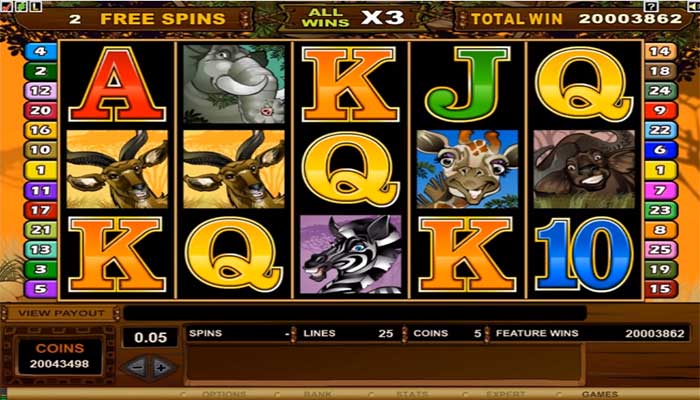Open the Bank menu at bottom

click(317, 395)
